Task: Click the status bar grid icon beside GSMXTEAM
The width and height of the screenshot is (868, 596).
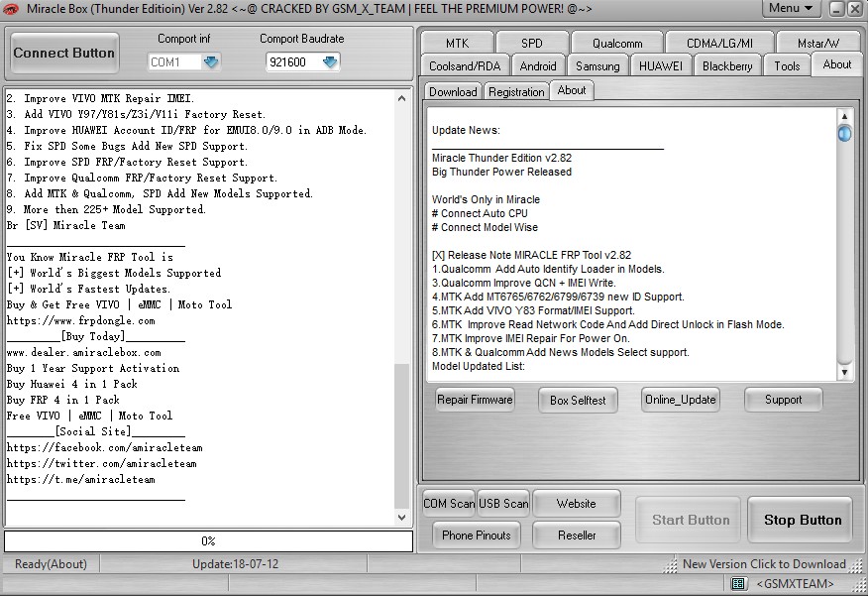Action: (x=737, y=583)
